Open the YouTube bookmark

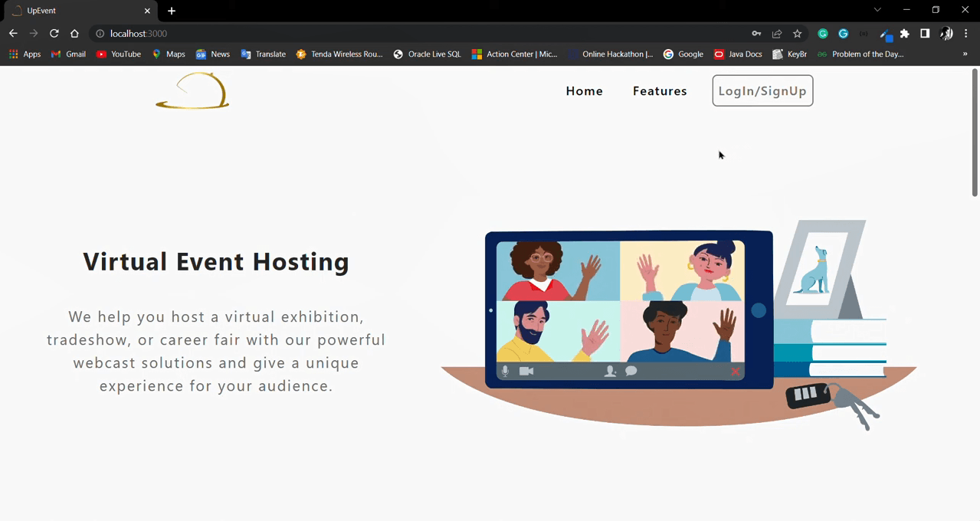click(119, 54)
